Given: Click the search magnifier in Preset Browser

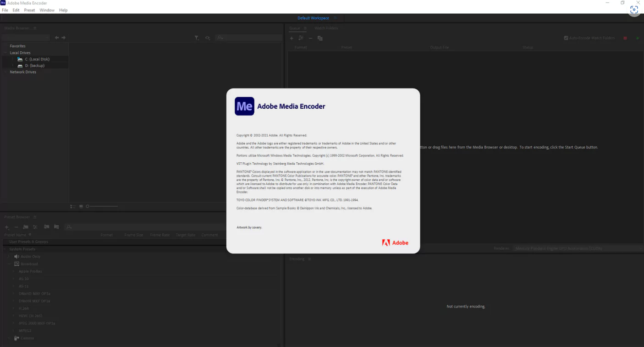Looking at the screenshot, I should (x=69, y=227).
